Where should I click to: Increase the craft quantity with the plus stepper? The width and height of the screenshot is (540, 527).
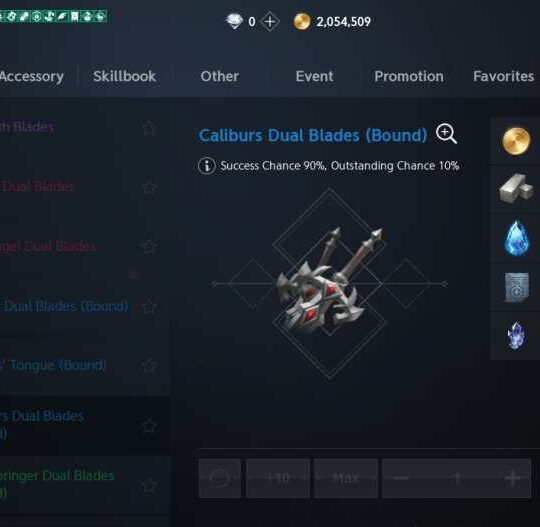pos(513,478)
